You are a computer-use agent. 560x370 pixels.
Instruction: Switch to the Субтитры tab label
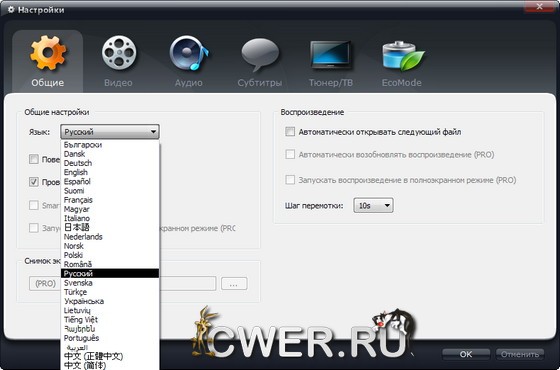tap(260, 83)
